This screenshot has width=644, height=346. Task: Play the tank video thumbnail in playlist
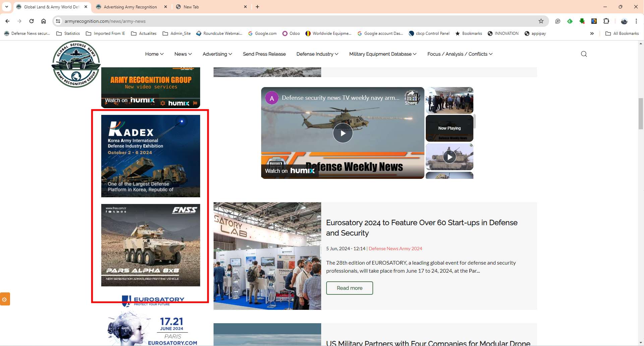click(x=449, y=157)
